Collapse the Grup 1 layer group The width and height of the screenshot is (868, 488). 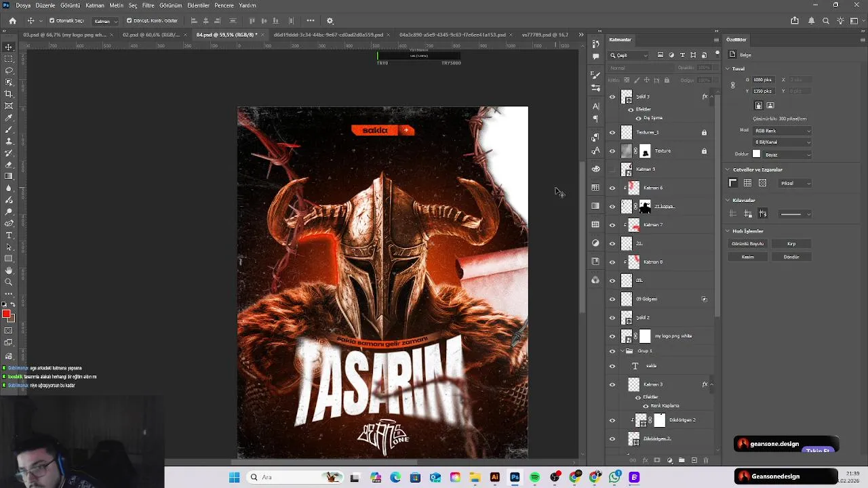click(622, 351)
